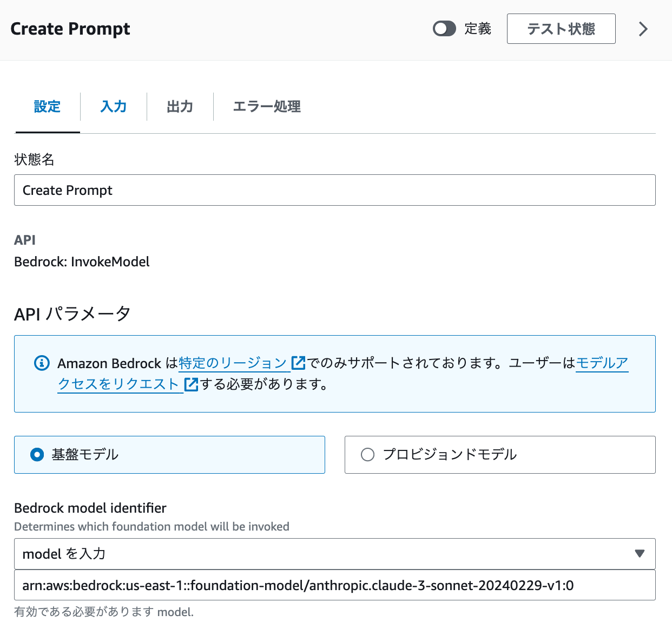This screenshot has height=641, width=672.
Task: Click the Bedrock: InvokeModel text
Action: (x=82, y=261)
